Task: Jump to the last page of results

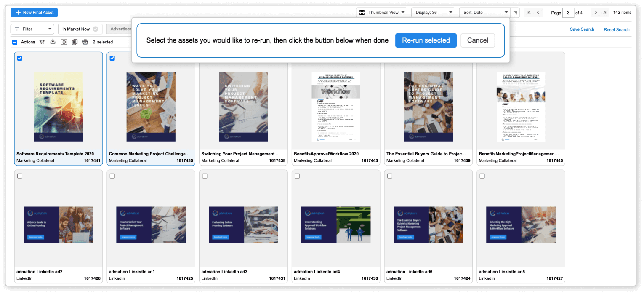Action: pos(605,13)
